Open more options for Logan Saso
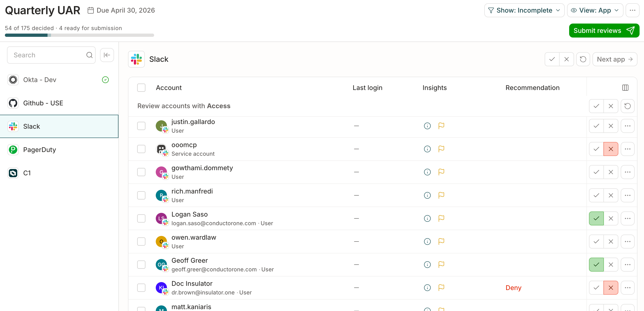 coord(627,218)
